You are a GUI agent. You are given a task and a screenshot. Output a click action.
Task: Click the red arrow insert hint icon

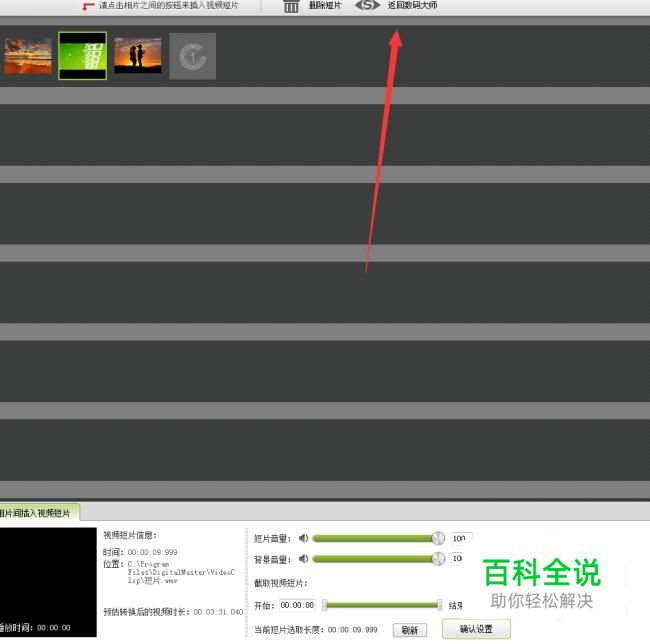pos(88,6)
